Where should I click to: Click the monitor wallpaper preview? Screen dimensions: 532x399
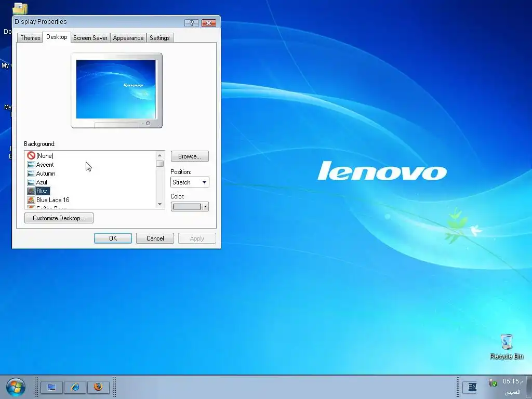(x=116, y=89)
